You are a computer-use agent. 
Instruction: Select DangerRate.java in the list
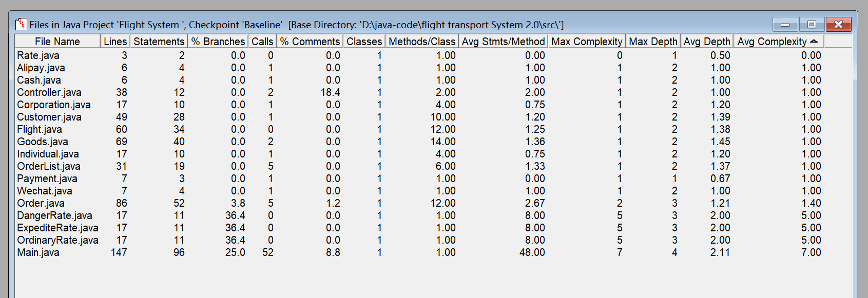point(54,215)
